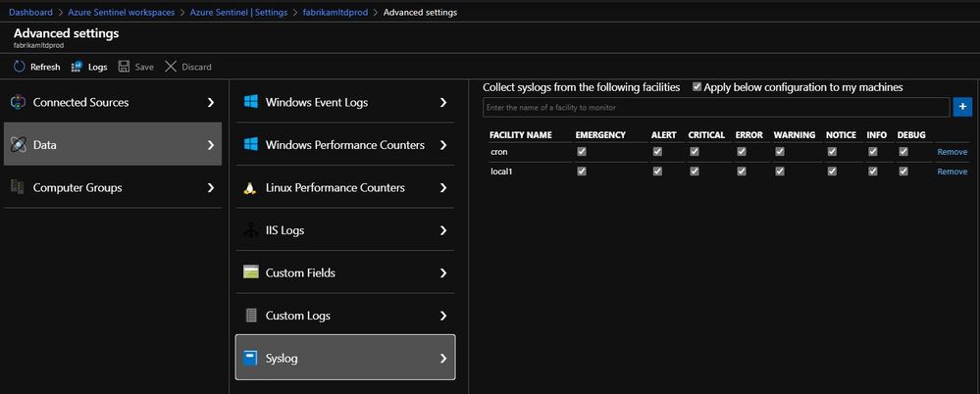Remove the local1 facility

(952, 172)
